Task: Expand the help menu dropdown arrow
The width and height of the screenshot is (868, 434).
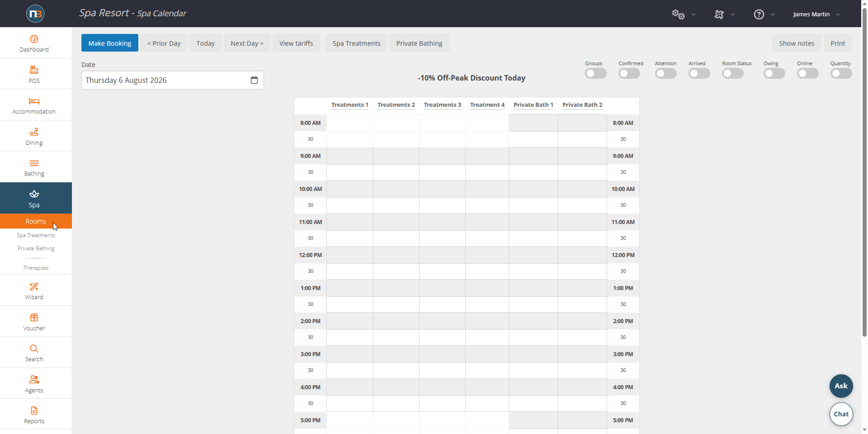Action: pyautogui.click(x=773, y=15)
